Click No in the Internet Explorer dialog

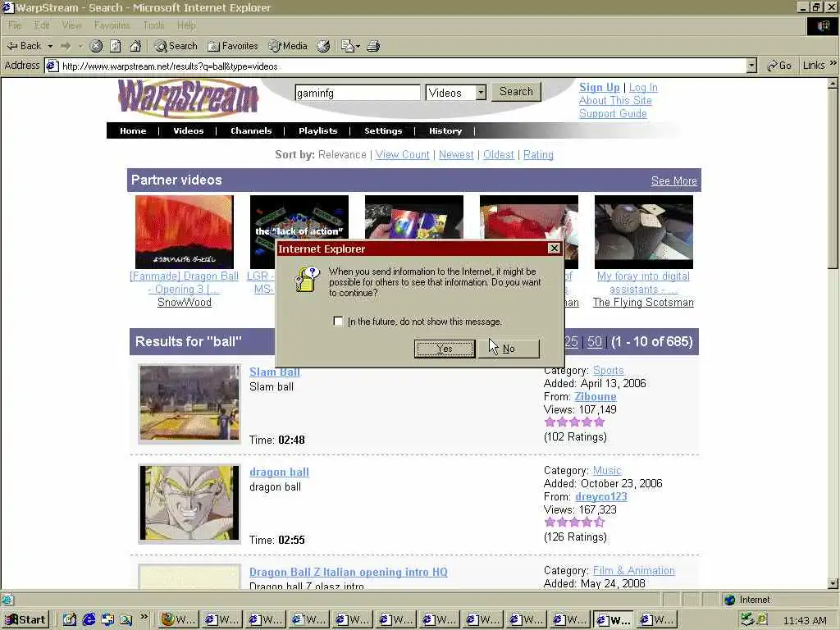tap(509, 349)
